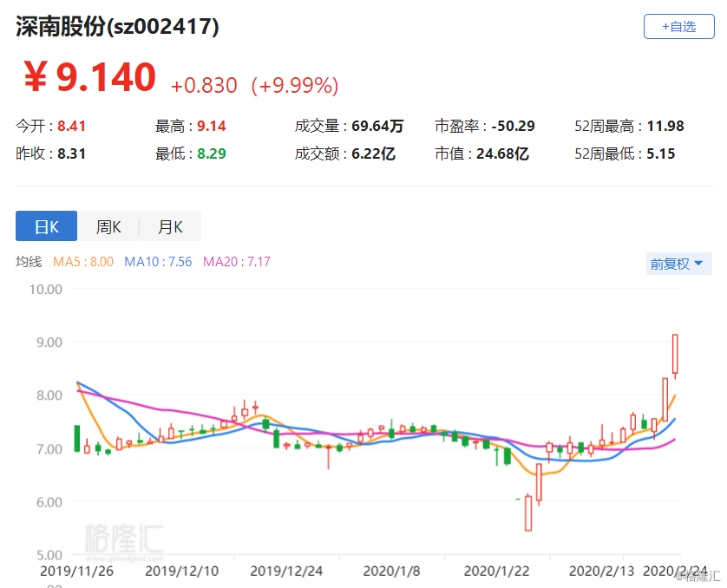The image size is (727, 588).
Task: Click the 2020/1/8 date axis label
Action: (x=392, y=572)
